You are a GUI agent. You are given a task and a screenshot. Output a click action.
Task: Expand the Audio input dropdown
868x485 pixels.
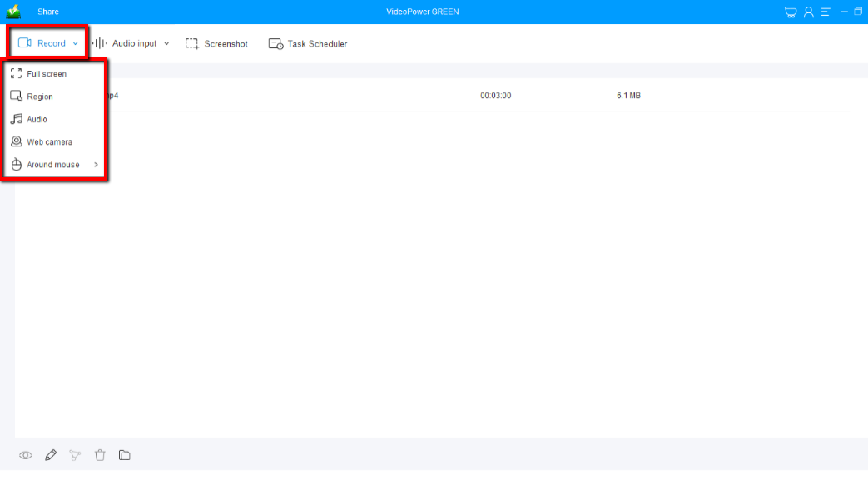(133, 43)
